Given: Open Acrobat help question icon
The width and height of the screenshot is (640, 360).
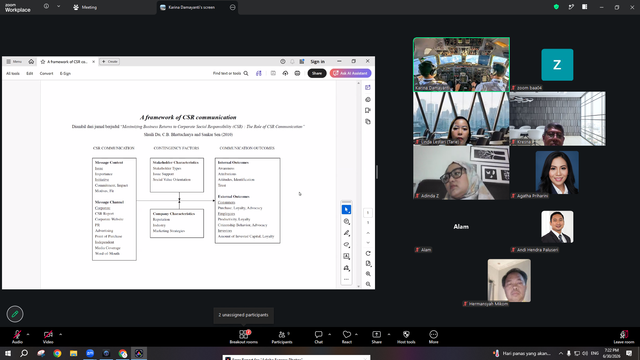Looking at the screenshot, I should click(x=282, y=62).
